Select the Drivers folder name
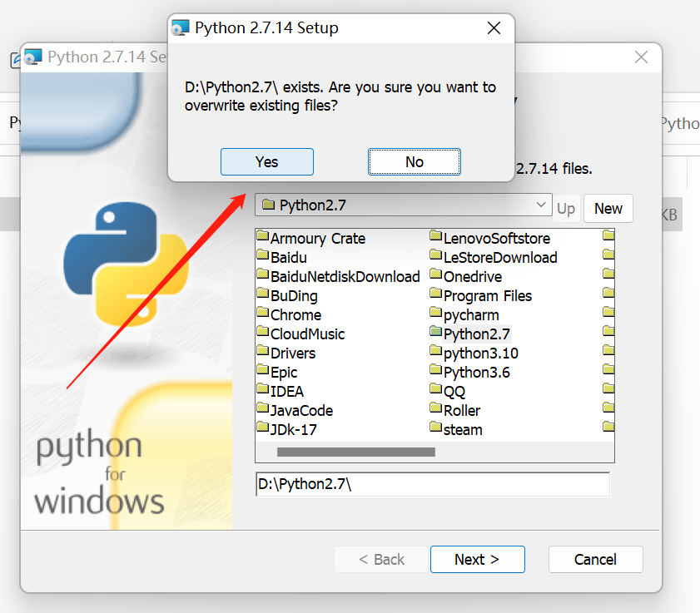Image resolution: width=700 pixels, height=613 pixels. coord(293,353)
